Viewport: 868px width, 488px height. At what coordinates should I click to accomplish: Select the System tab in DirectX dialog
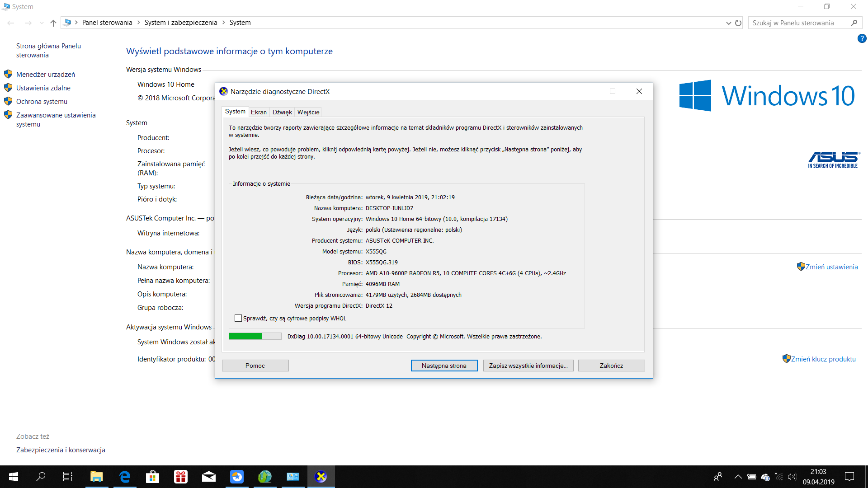235,112
